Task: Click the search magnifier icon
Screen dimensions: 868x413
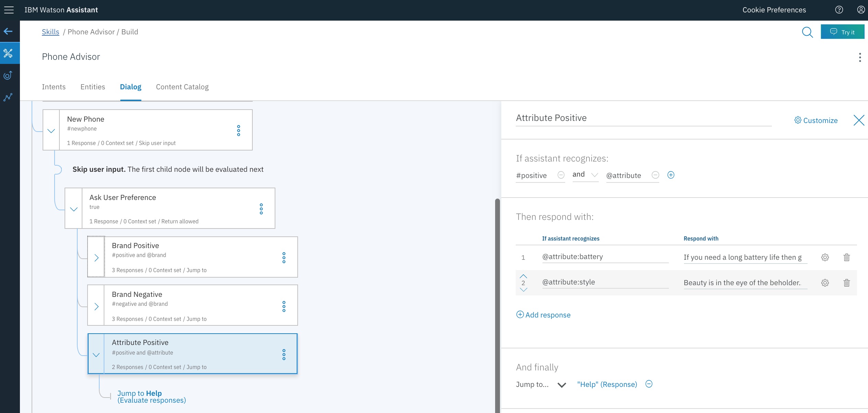Action: click(x=807, y=32)
